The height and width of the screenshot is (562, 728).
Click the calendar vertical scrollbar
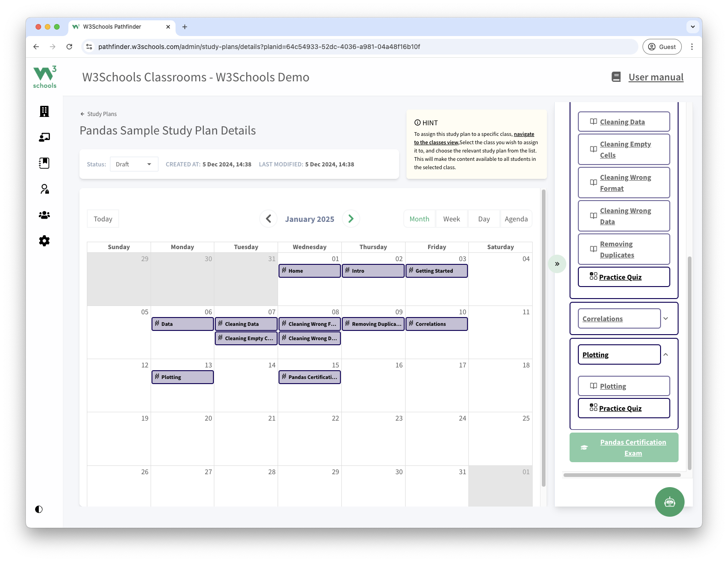[x=544, y=337]
